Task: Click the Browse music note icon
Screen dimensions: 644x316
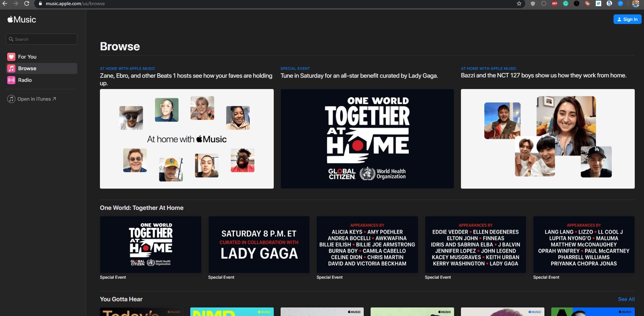Action: [11, 68]
